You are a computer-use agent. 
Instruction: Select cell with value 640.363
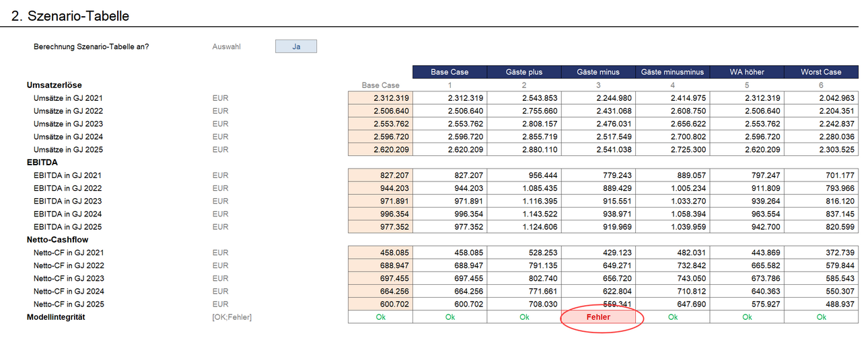coord(747,292)
